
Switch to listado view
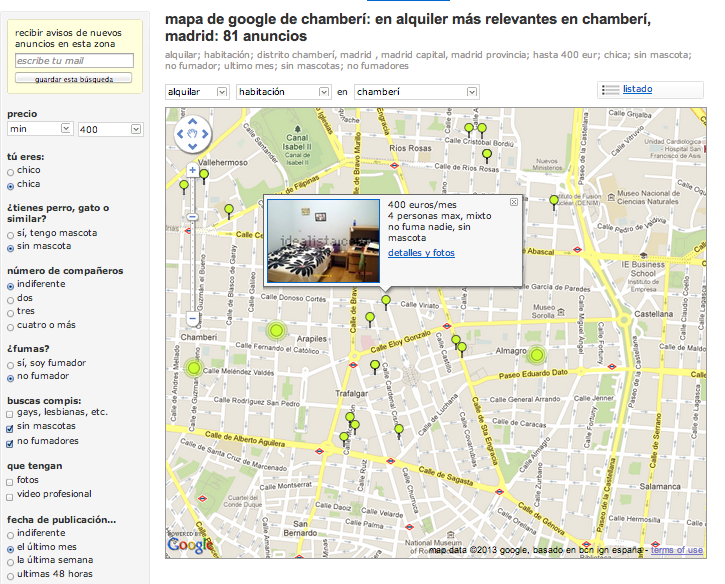click(x=637, y=89)
